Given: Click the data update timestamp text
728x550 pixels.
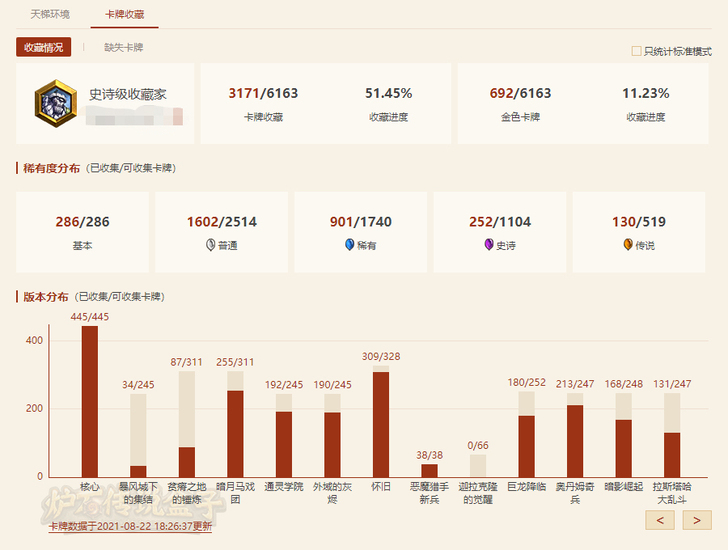Looking at the screenshot, I should click(x=130, y=526).
